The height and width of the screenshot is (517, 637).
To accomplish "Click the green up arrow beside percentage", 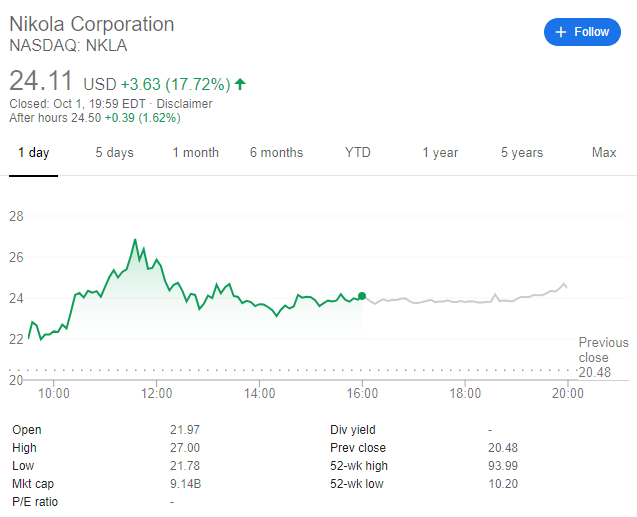I will 240,84.
